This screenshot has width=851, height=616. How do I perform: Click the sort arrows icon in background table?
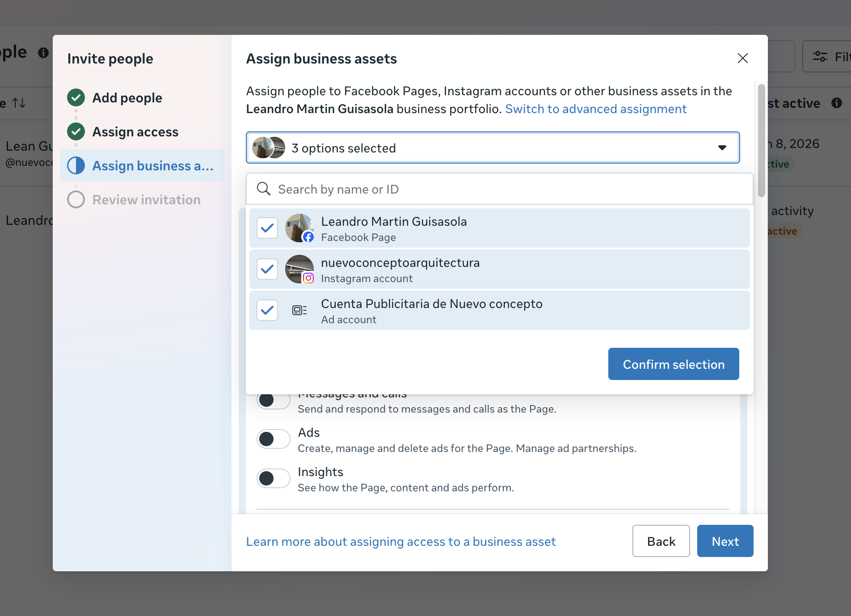point(19,103)
